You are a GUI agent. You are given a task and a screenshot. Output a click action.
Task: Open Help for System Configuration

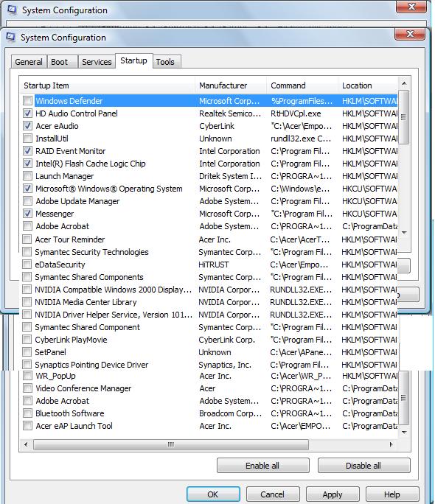[x=392, y=494]
